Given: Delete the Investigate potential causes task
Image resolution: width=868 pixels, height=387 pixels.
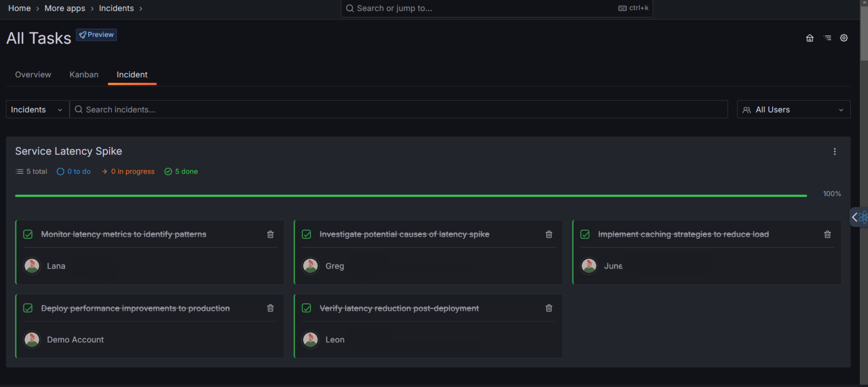Looking at the screenshot, I should [549, 234].
